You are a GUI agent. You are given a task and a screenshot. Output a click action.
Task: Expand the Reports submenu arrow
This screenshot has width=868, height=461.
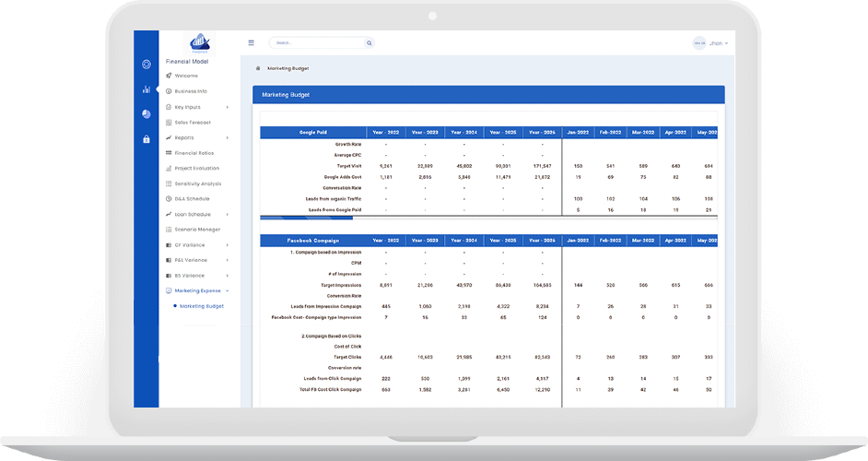[228, 138]
